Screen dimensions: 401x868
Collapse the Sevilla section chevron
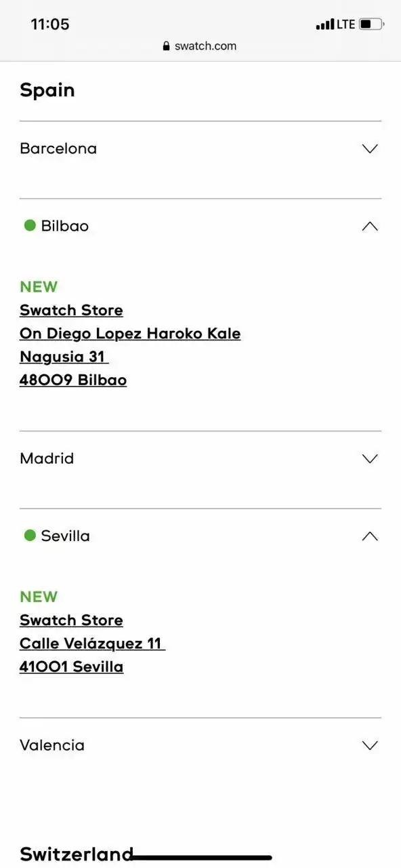(x=370, y=536)
